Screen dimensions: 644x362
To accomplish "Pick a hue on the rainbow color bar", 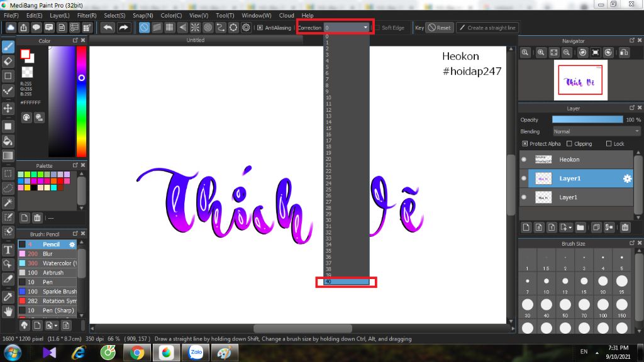I will pos(81,101).
